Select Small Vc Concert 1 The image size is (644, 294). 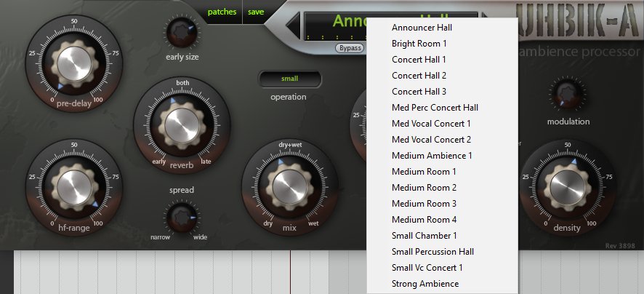click(443, 268)
